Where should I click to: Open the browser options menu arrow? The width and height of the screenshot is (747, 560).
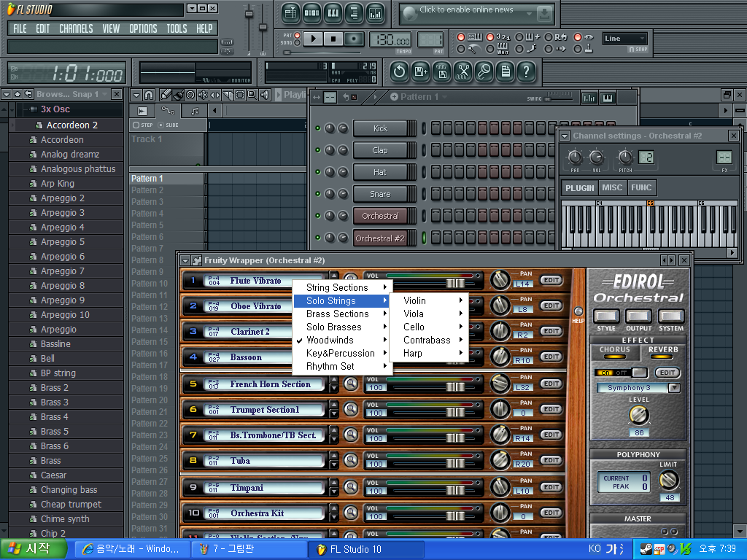(6, 94)
